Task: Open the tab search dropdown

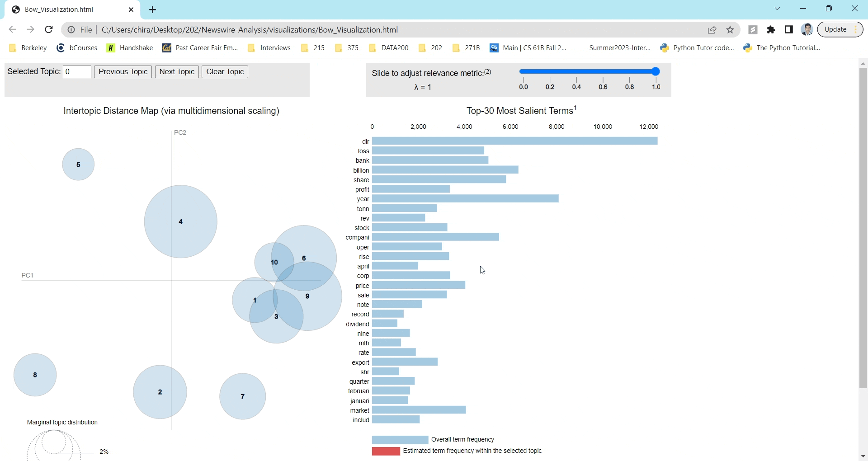Action: [778, 9]
